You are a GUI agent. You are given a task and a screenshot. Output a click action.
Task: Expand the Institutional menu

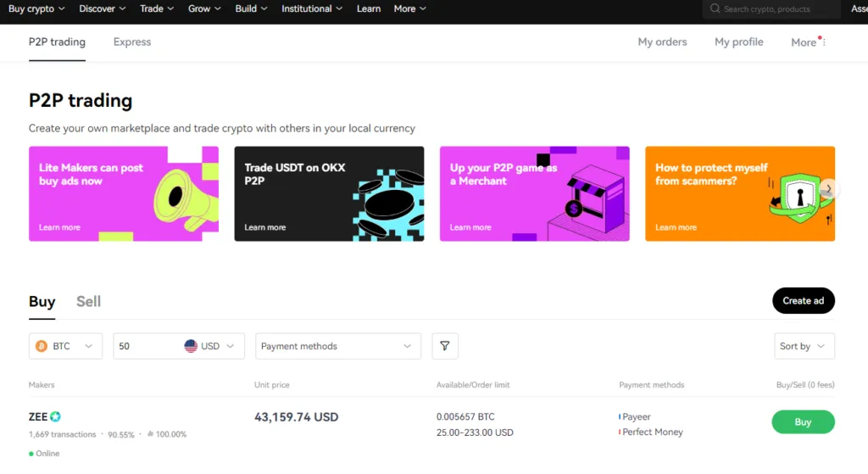click(x=312, y=8)
